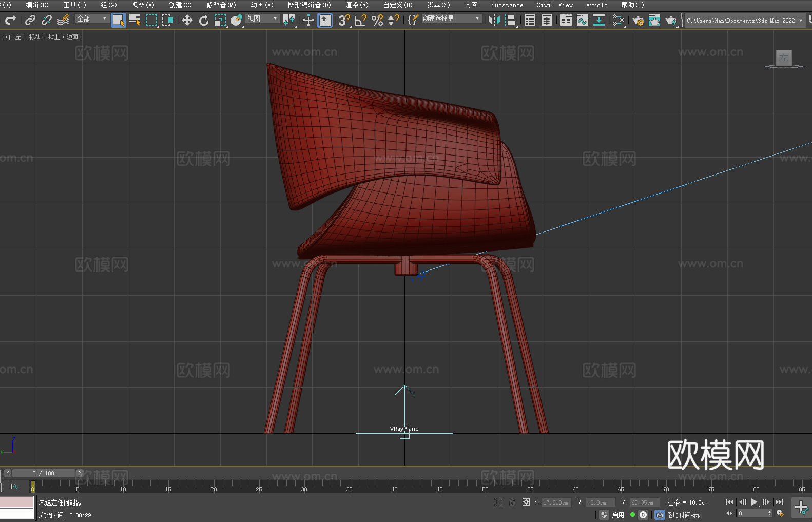Image resolution: width=812 pixels, height=522 pixels.
Task: Click time slider next-frame arrow
Action: [x=80, y=473]
